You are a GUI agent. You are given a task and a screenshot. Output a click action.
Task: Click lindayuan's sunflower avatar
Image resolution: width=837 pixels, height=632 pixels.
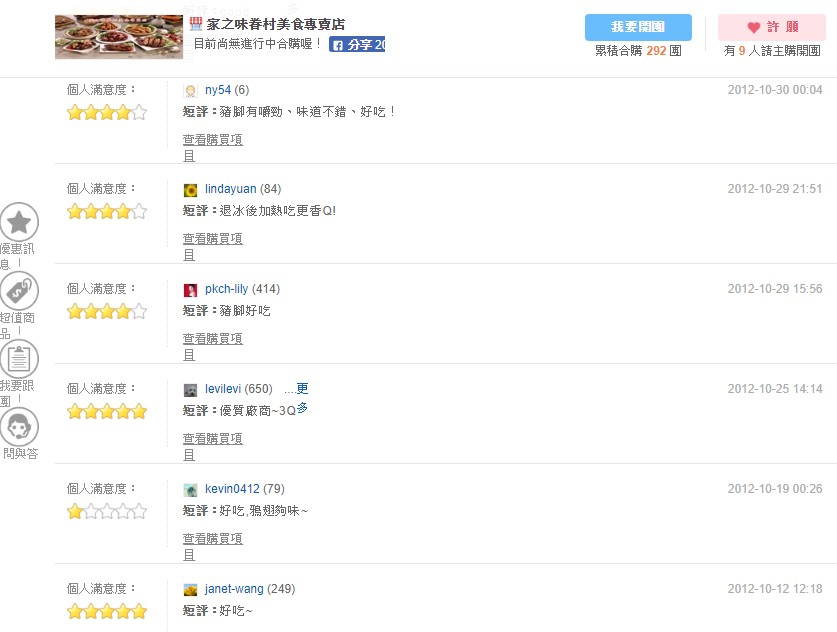191,189
